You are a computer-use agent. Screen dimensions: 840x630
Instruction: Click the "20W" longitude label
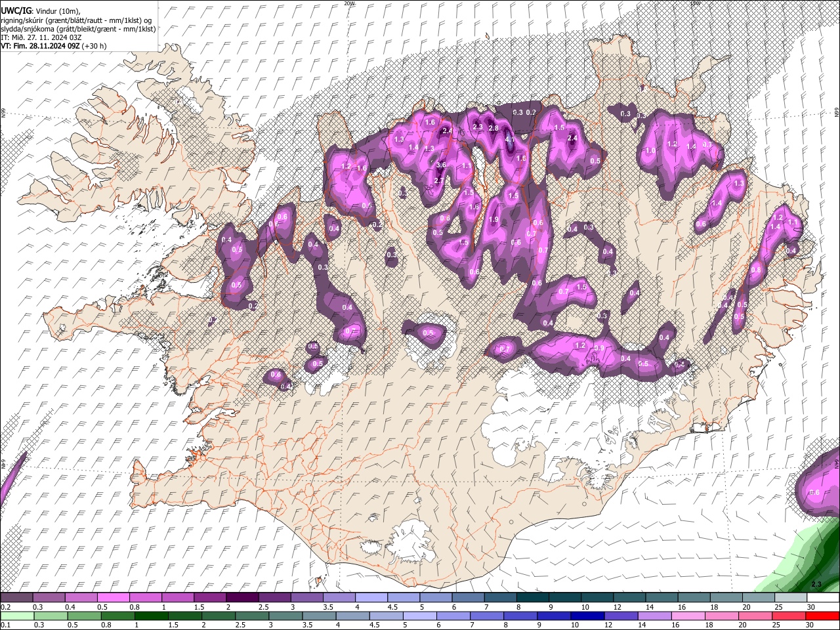pos(349,3)
